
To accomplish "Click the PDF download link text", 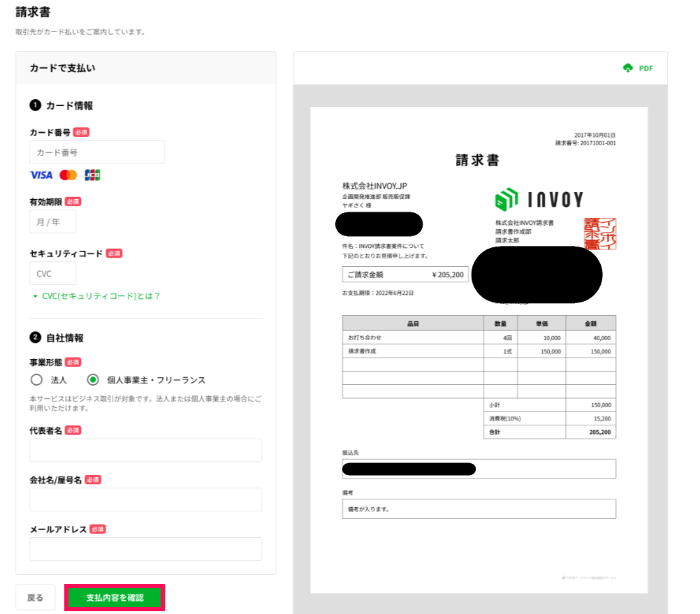I will [x=646, y=68].
